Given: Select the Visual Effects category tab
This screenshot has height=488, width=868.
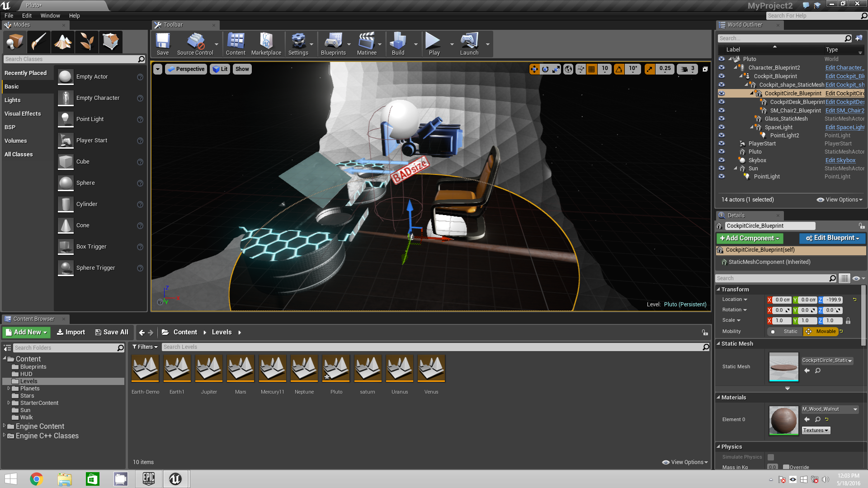Looking at the screenshot, I should click(23, 114).
